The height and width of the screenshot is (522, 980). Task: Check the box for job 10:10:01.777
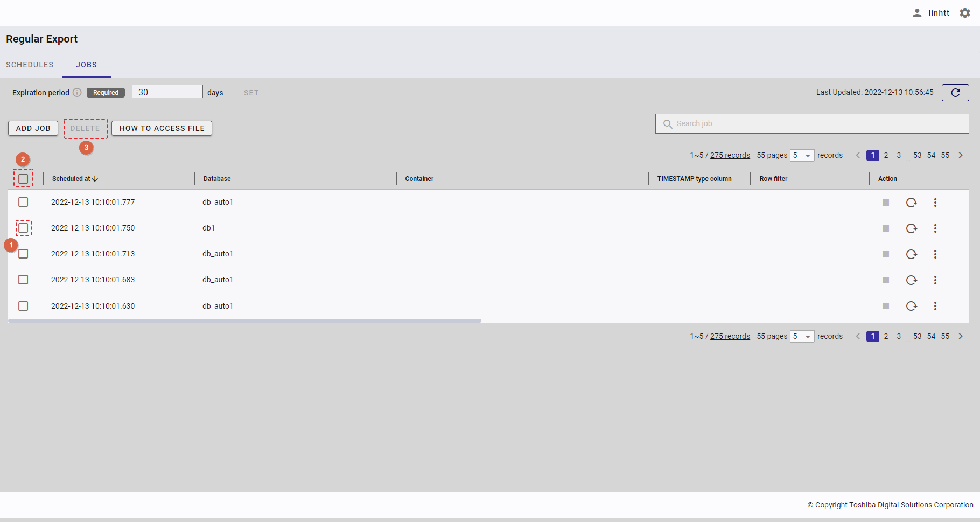point(23,202)
